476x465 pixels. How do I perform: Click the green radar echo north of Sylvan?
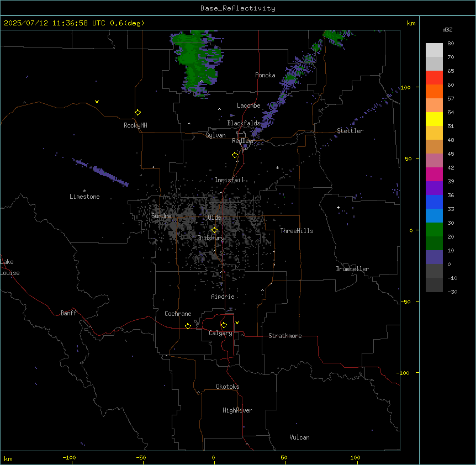coord(197,62)
